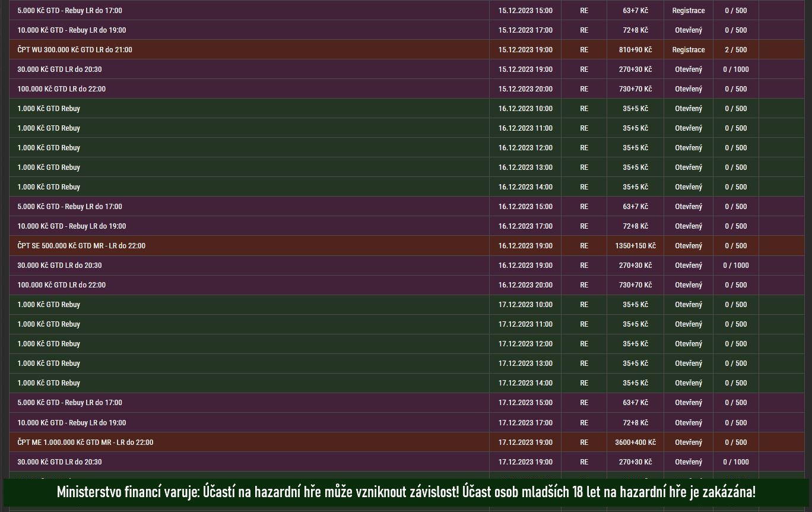Click the 1350+150 Kč buy-in cell
Image resolution: width=812 pixels, height=512 pixels.
coord(635,246)
